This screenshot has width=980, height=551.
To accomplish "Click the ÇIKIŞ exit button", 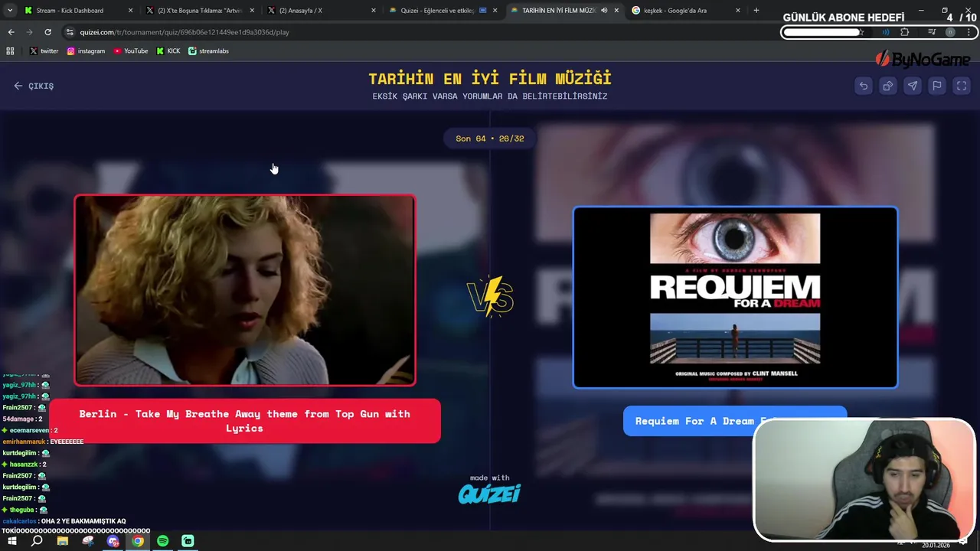I will (34, 86).
